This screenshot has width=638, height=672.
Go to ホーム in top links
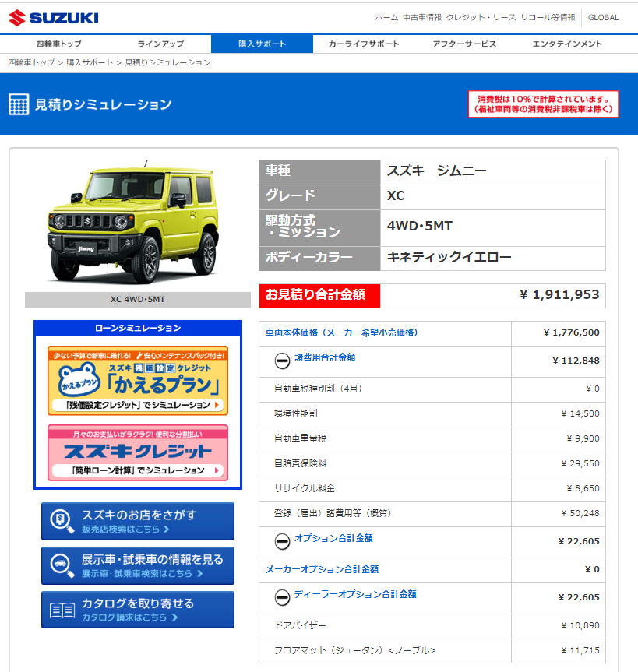click(386, 18)
